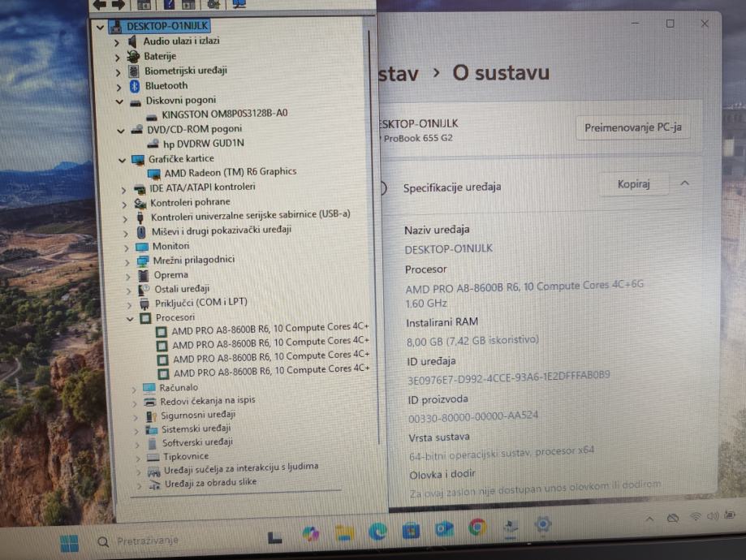Select Uređaji sučelja za interakciju s ljudima

[241, 467]
